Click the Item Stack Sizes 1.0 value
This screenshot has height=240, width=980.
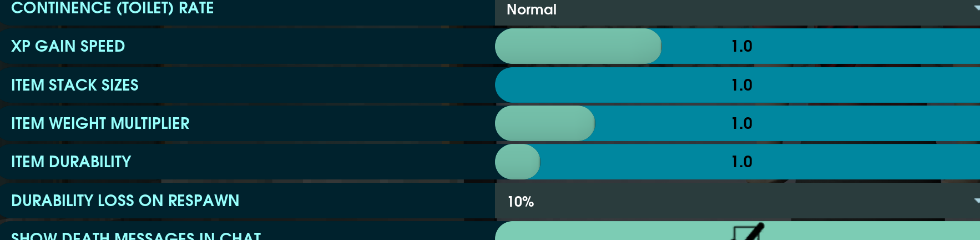[741, 85]
